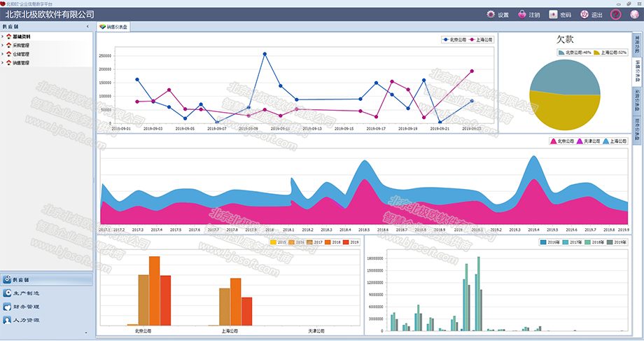This screenshot has width=644, height=341.
Task: Click the 生产制造 module icon
Action: (7, 293)
